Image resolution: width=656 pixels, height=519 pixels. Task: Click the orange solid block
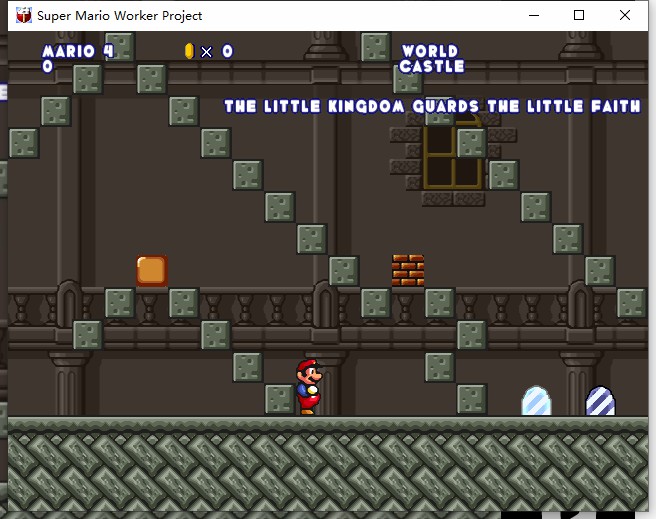(x=152, y=271)
